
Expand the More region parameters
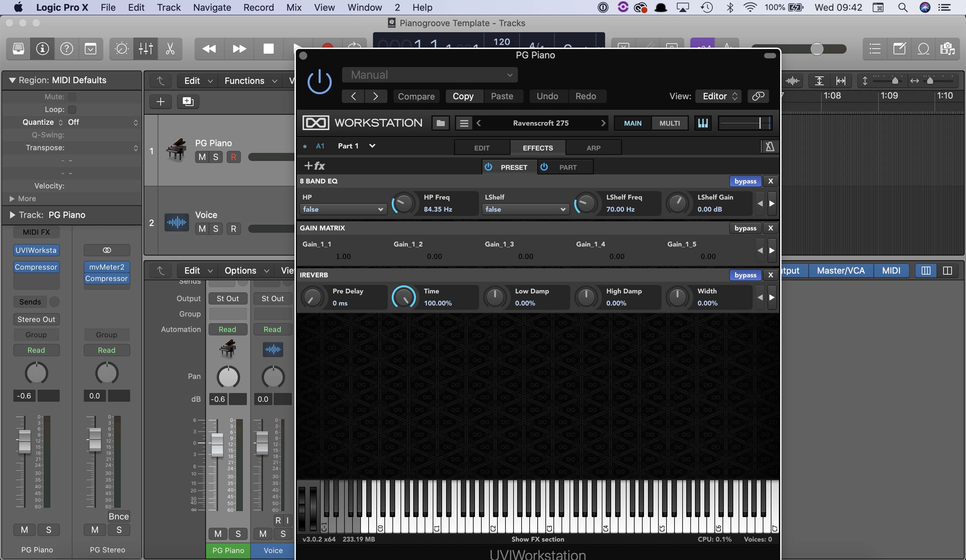pos(12,199)
